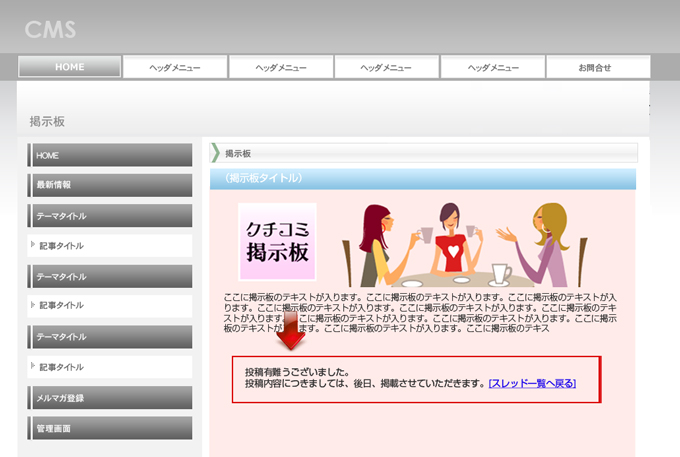
Task: Click the CMS logo in header
Action: click(x=50, y=29)
